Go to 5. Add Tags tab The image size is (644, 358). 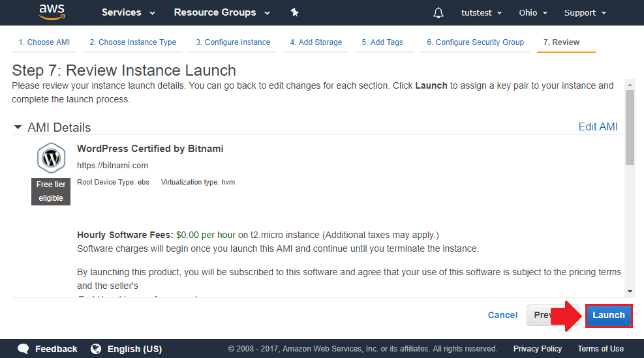click(x=382, y=42)
